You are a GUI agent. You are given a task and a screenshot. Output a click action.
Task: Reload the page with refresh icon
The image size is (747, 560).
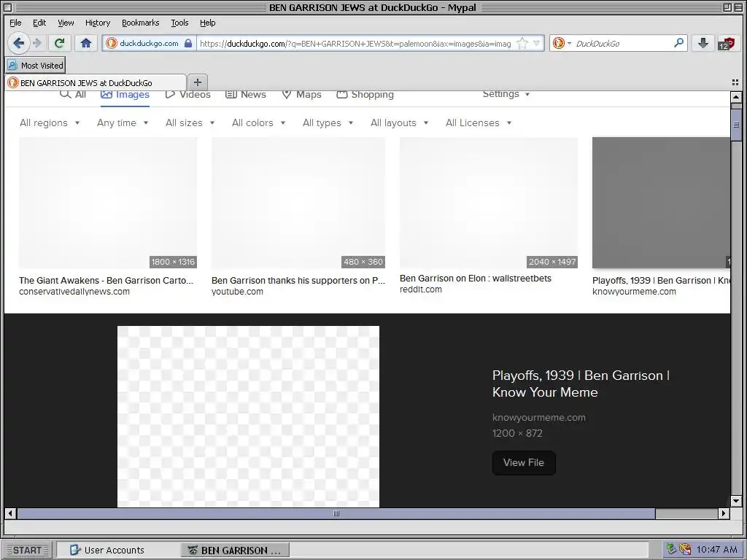coord(60,43)
